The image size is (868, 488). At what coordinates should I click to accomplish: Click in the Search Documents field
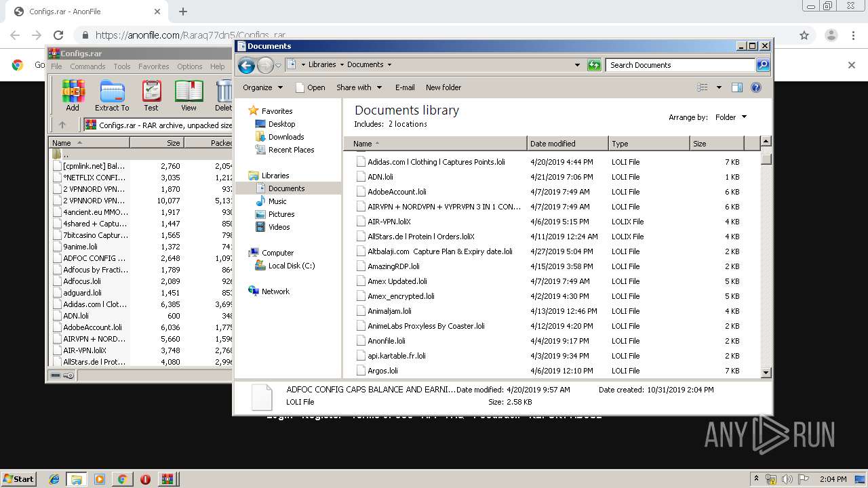(x=680, y=65)
